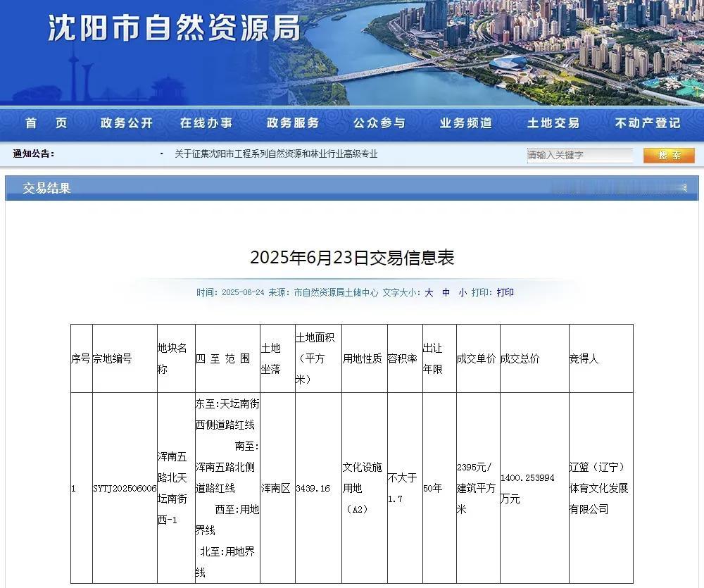Viewport: 704px width, 588px height.
Task: Click the 不大于1.7 plot ratio cell
Action: coord(405,488)
